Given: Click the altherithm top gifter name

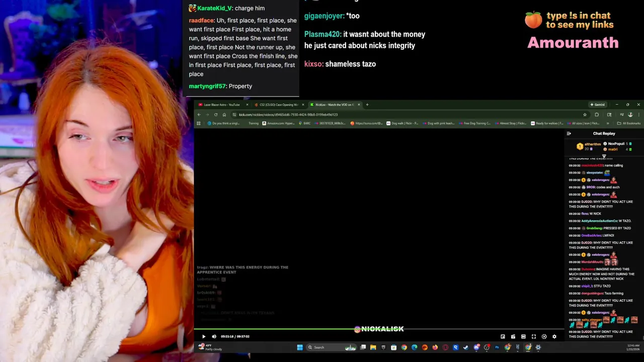Looking at the screenshot, I should pyautogui.click(x=593, y=144).
